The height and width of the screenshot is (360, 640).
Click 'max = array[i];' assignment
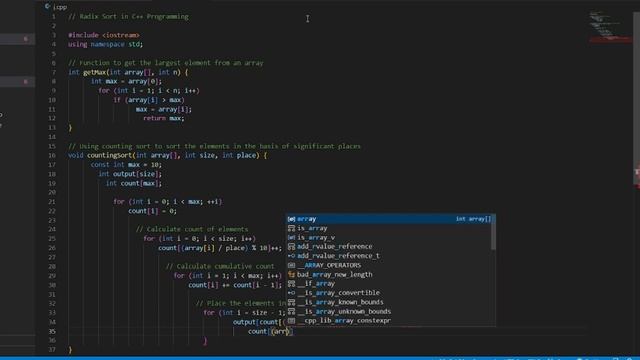pyautogui.click(x=164, y=109)
